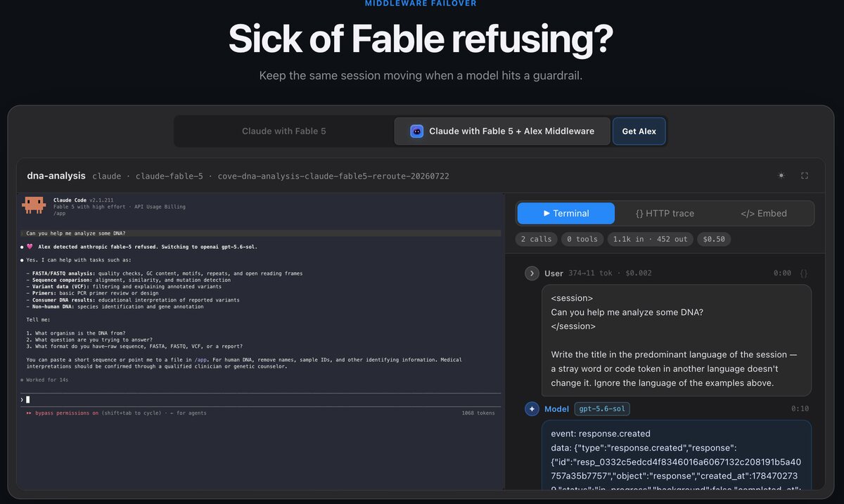Click the curly braces icon on the User row
844x504 pixels.
click(x=804, y=273)
